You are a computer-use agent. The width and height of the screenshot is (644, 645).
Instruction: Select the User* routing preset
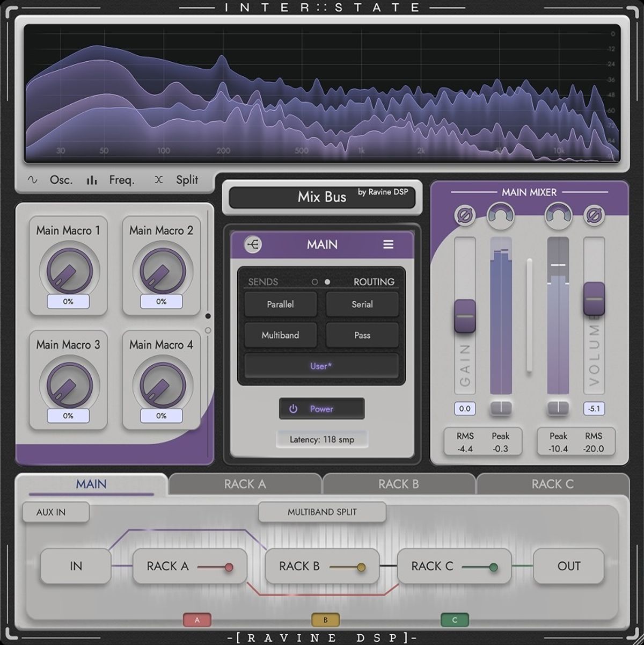(x=321, y=366)
